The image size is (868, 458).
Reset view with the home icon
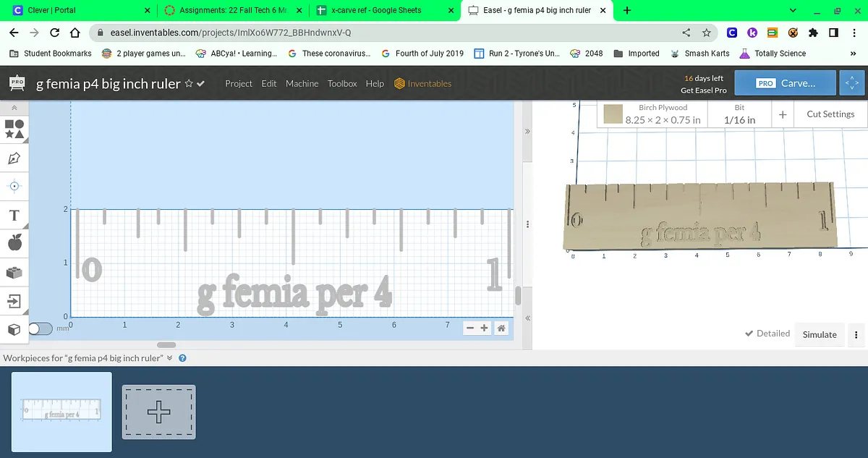click(x=501, y=328)
